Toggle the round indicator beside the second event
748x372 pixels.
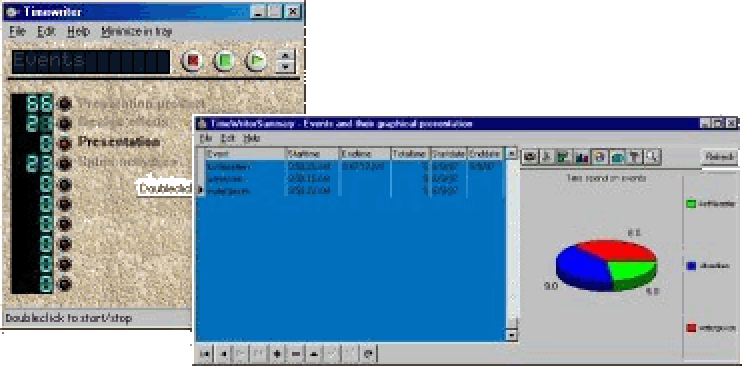point(65,124)
